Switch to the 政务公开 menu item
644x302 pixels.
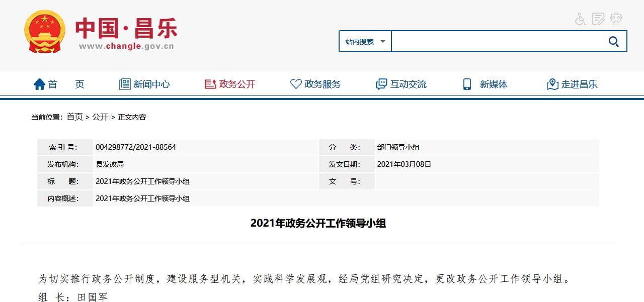[236, 84]
